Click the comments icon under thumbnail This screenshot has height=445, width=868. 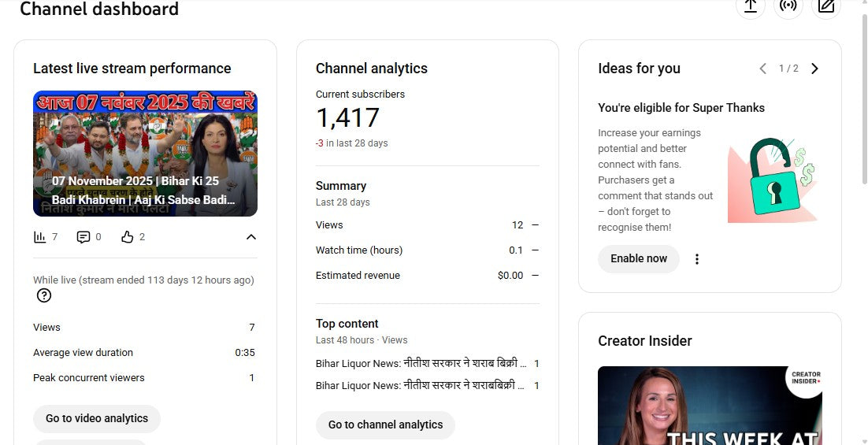(83, 237)
